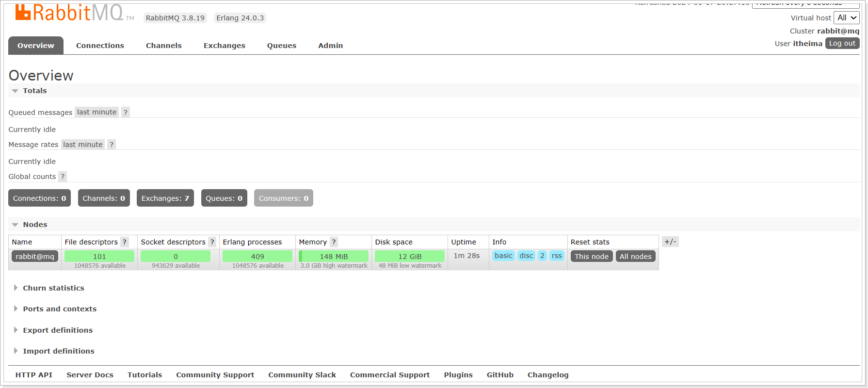868x388 pixels.
Task: Open the GitHub footer link
Action: pos(500,375)
